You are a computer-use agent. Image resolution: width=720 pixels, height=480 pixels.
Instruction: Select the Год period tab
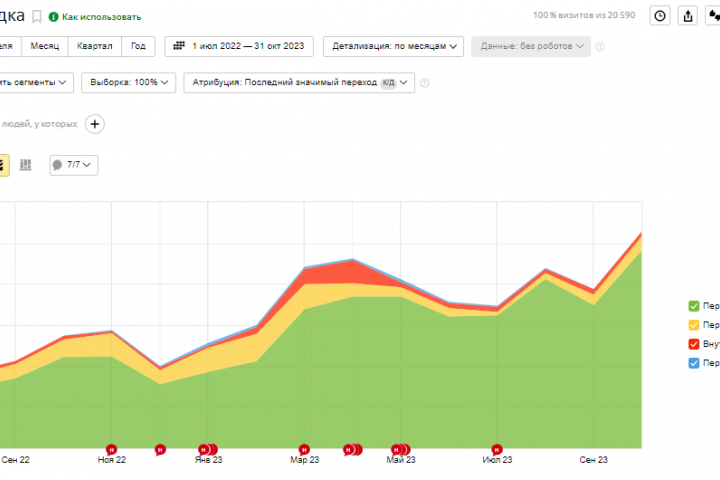[138, 46]
